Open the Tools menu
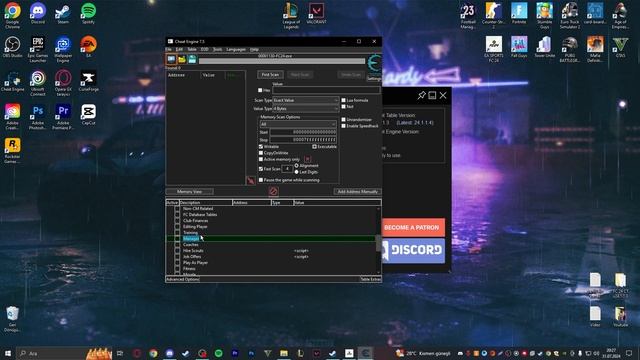Screen dimensions: 640x360 click(218, 49)
